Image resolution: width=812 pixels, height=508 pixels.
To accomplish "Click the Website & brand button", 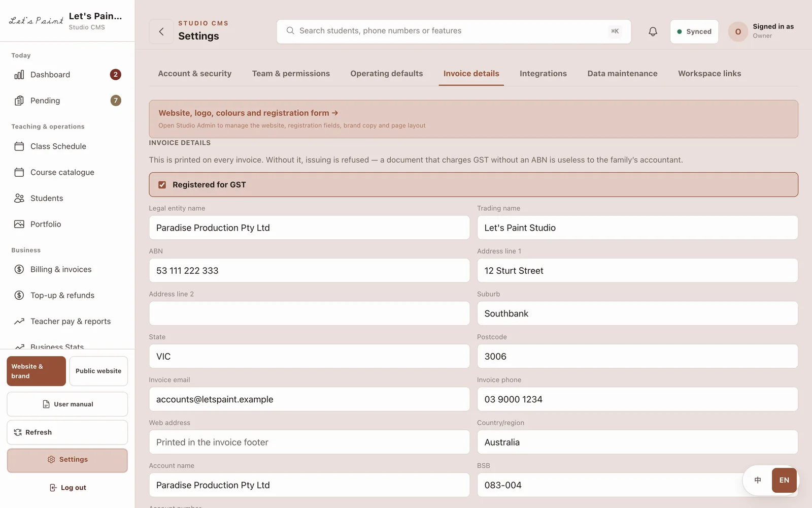I will [36, 371].
